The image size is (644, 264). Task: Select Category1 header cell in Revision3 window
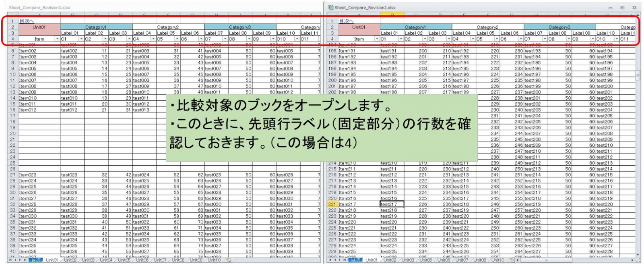click(96, 27)
